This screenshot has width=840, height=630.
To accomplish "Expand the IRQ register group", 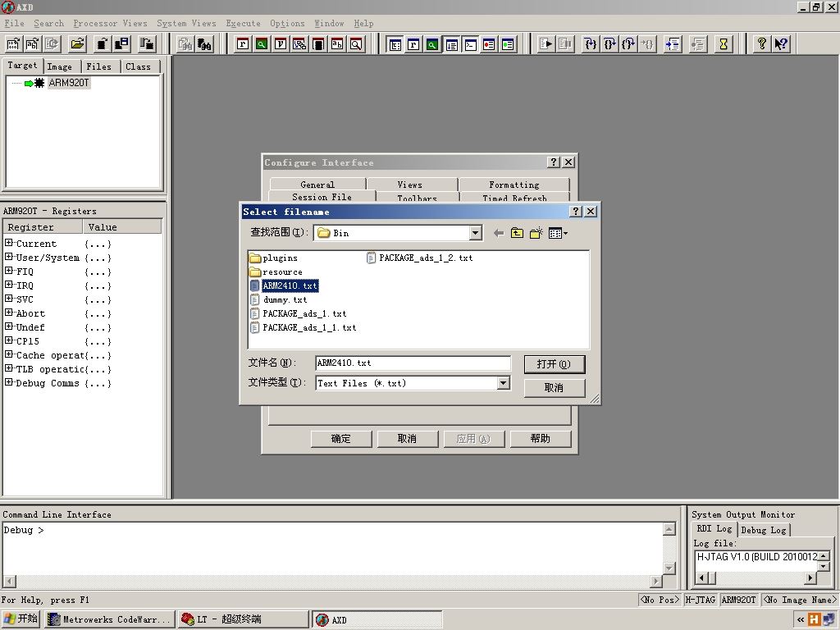I will 8,285.
